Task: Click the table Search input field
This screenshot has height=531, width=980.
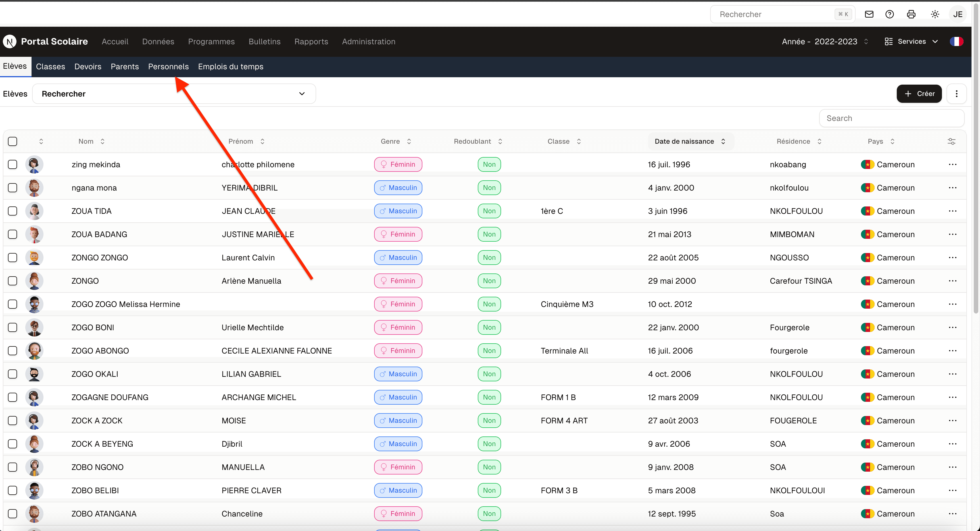Action: (x=891, y=118)
